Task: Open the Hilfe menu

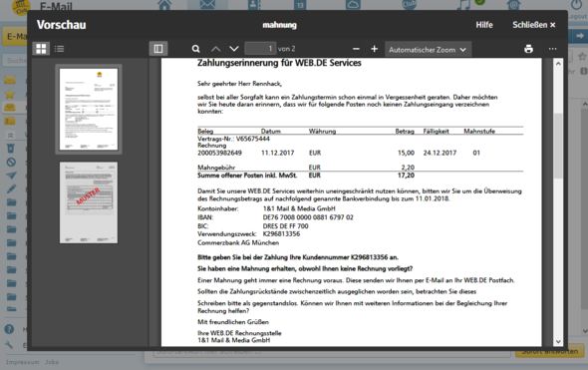Action: coord(484,25)
